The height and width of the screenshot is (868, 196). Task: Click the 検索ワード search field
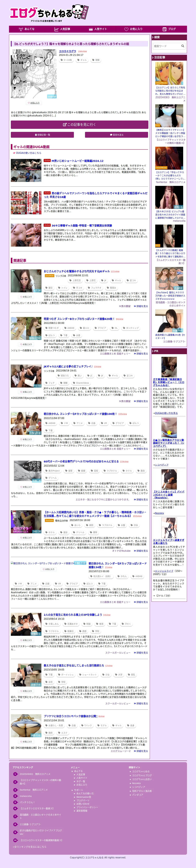[166, 46]
